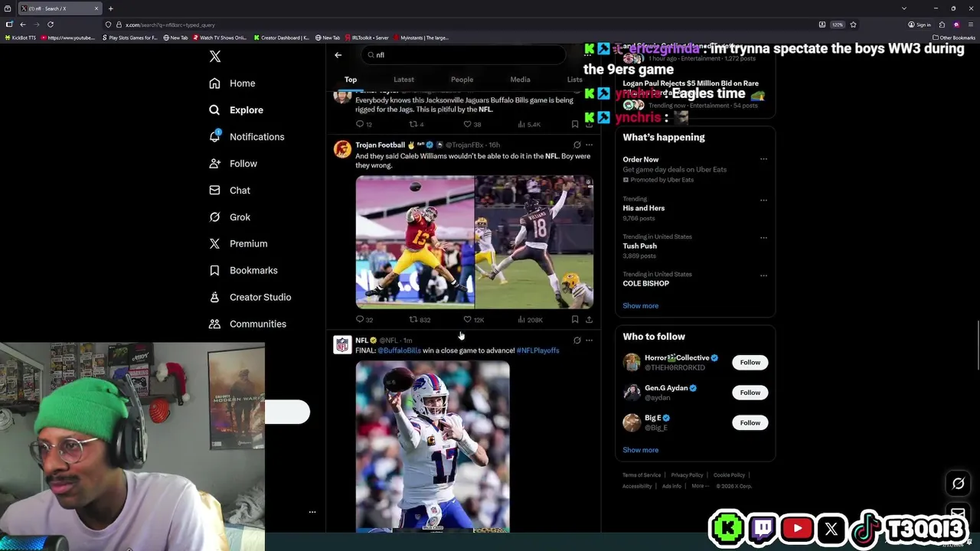Screen dimensions: 980x551
Task: Open Terms of Service footer link
Action: pos(642,475)
